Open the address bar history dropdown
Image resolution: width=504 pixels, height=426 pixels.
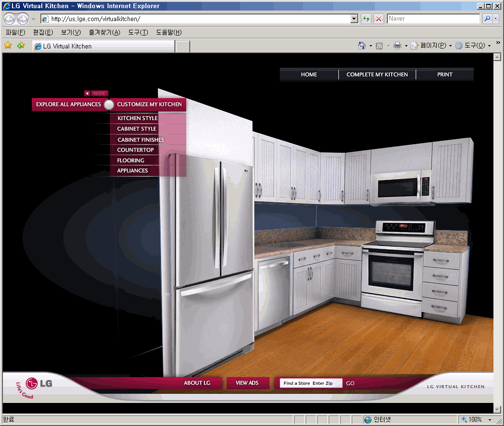pyautogui.click(x=354, y=19)
